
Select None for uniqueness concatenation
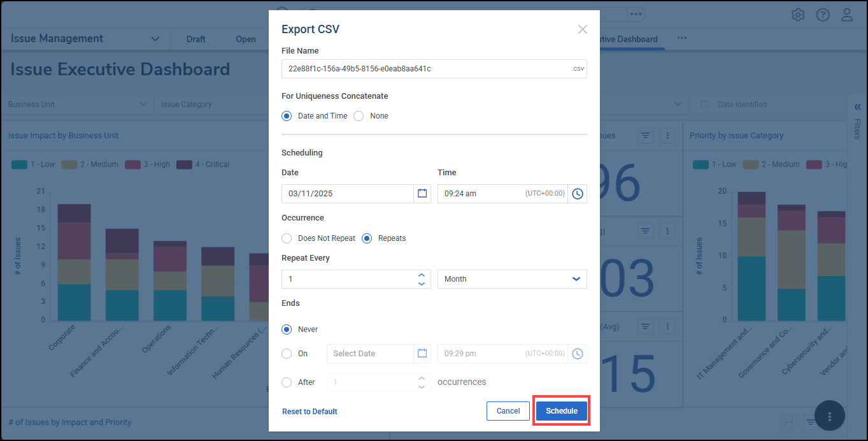[359, 116]
